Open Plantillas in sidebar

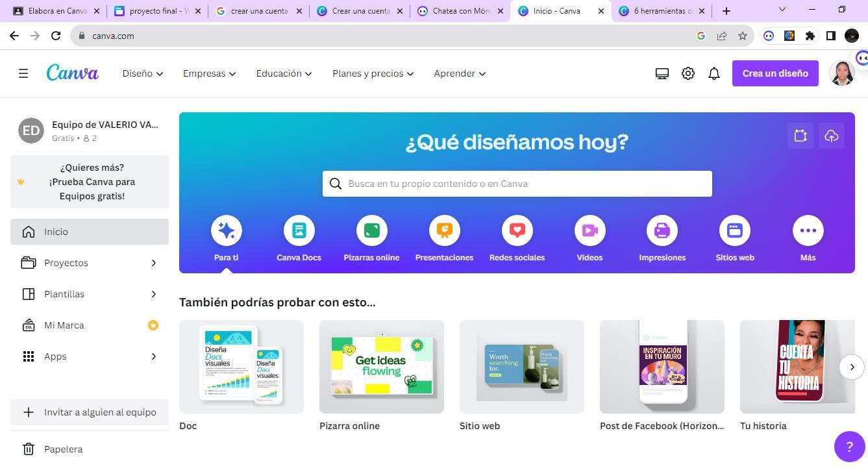90,294
